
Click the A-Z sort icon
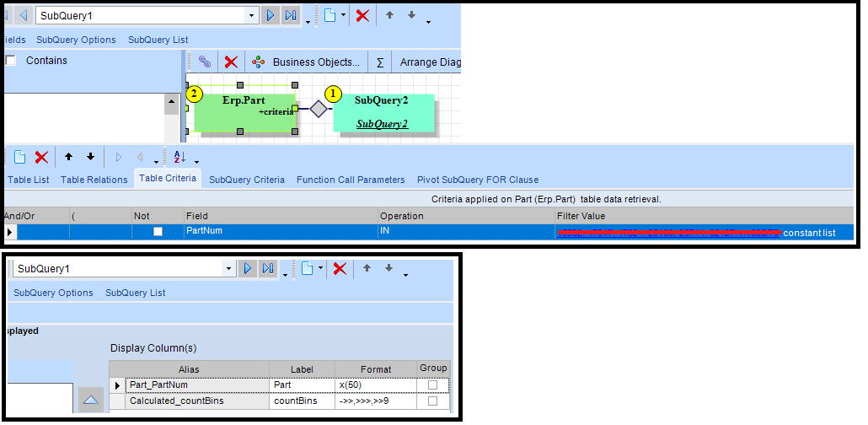179,157
